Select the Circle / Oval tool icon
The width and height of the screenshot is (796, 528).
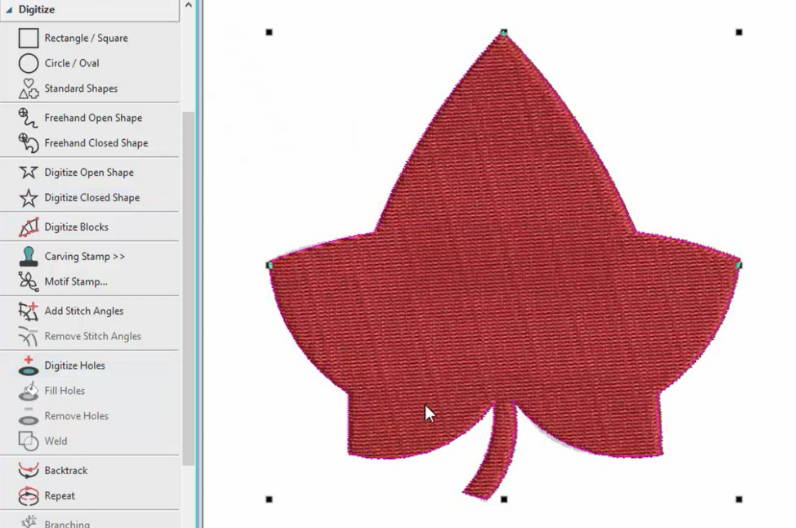[x=28, y=63]
